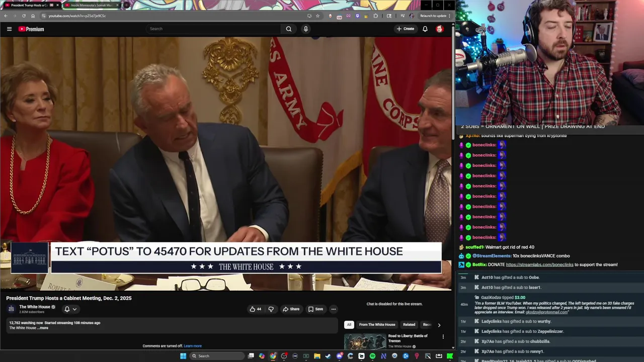Open the Windows Start menu

coord(183,356)
